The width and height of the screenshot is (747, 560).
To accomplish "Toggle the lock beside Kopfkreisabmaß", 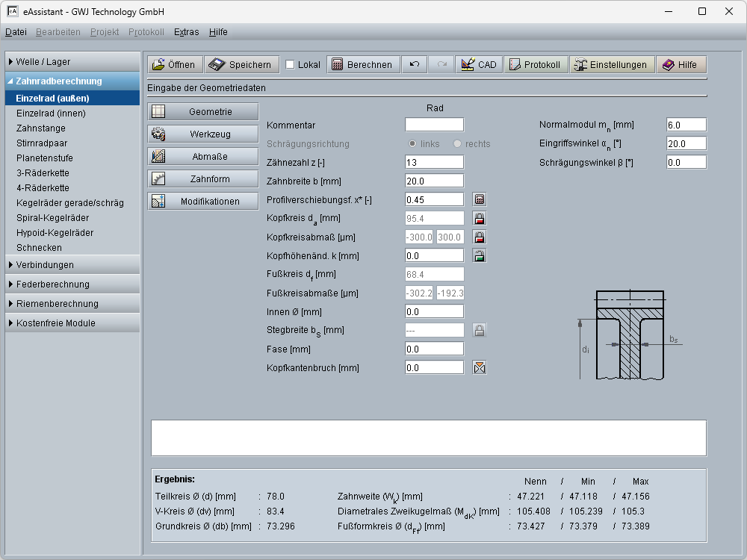I will 480,237.
